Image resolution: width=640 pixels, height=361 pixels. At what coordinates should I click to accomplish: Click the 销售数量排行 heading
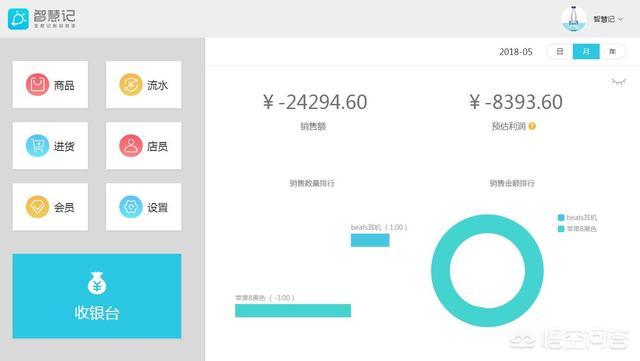tap(312, 183)
